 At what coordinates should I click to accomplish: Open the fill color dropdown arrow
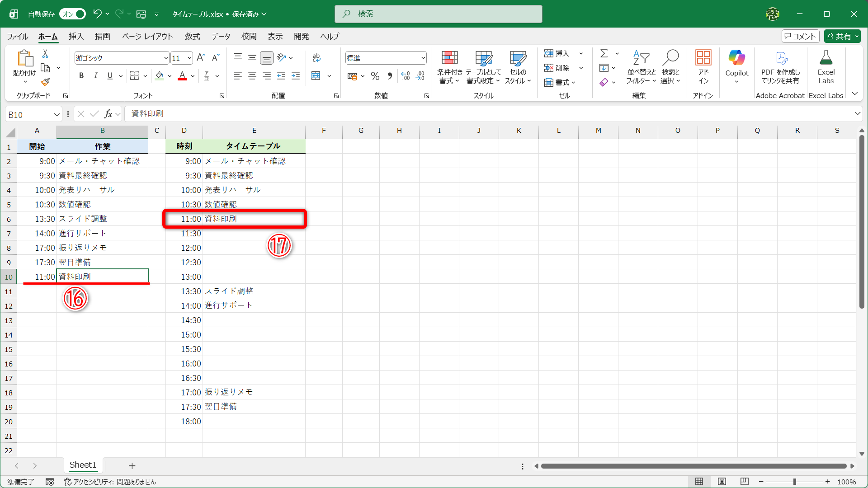pos(170,75)
